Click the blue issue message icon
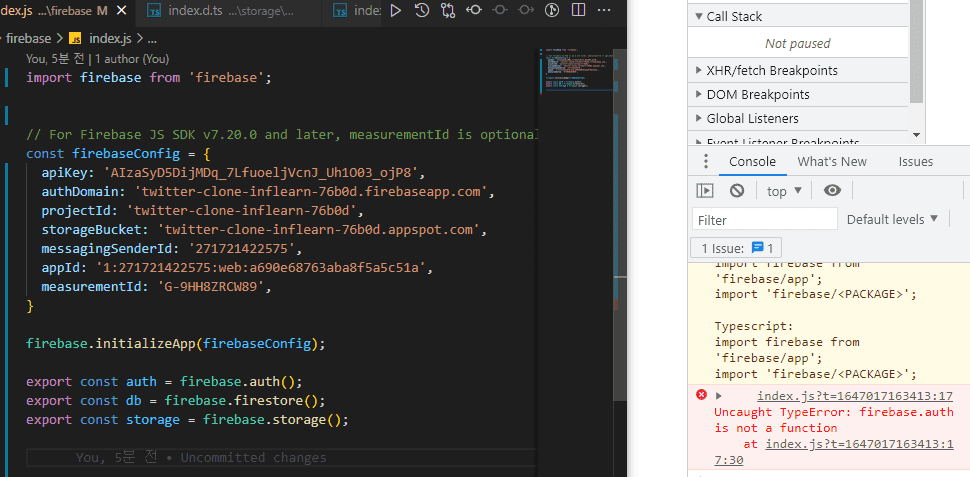 click(x=758, y=248)
